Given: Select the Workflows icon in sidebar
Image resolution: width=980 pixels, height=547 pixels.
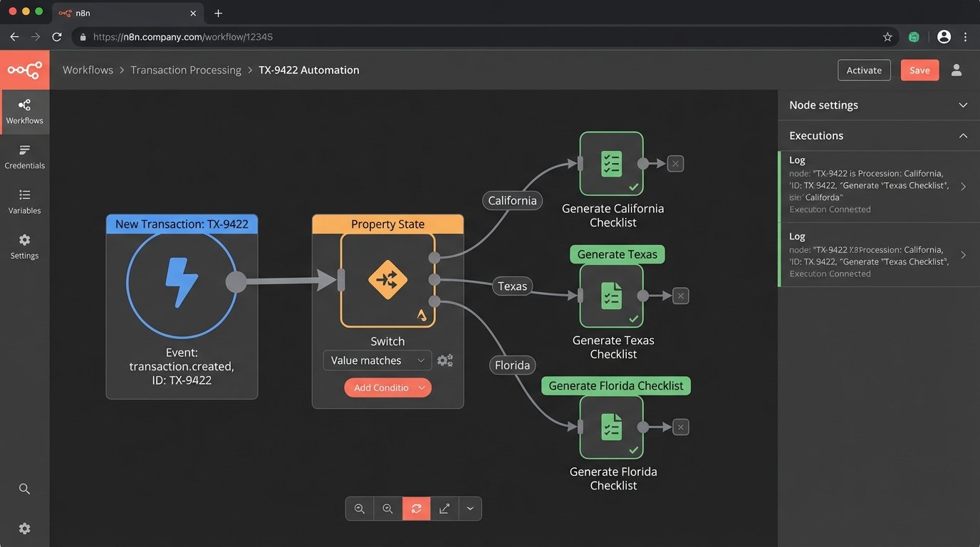Looking at the screenshot, I should click(24, 105).
